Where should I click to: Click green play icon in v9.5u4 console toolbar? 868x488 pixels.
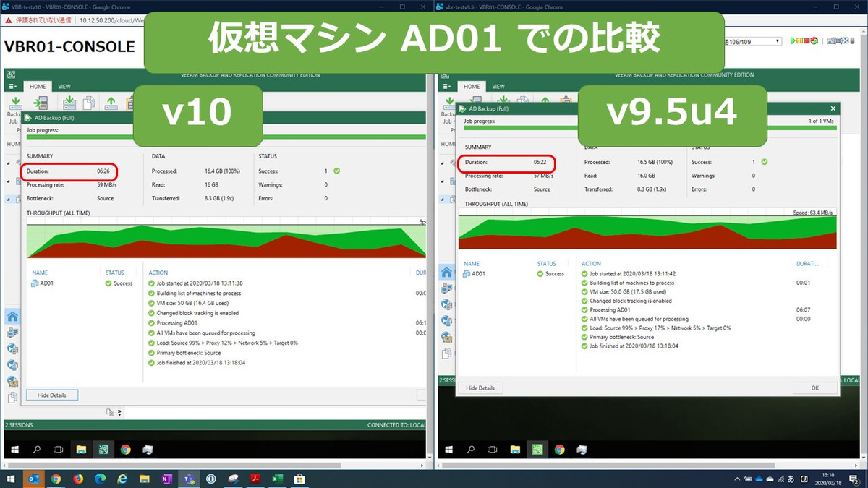pyautogui.click(x=793, y=41)
